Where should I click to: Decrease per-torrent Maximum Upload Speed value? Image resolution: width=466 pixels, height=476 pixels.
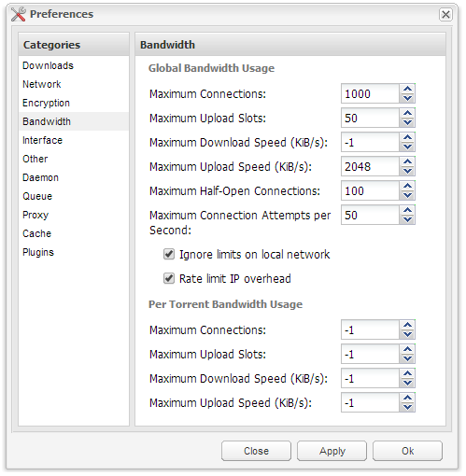407,407
